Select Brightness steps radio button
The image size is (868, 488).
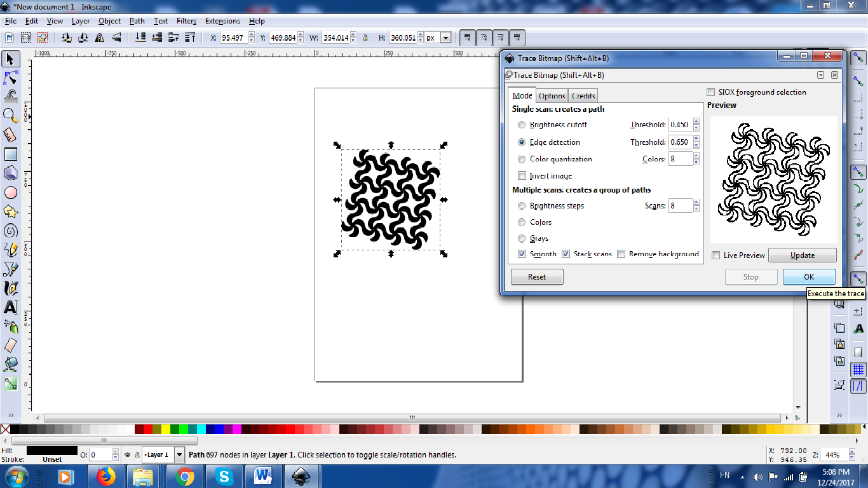522,206
